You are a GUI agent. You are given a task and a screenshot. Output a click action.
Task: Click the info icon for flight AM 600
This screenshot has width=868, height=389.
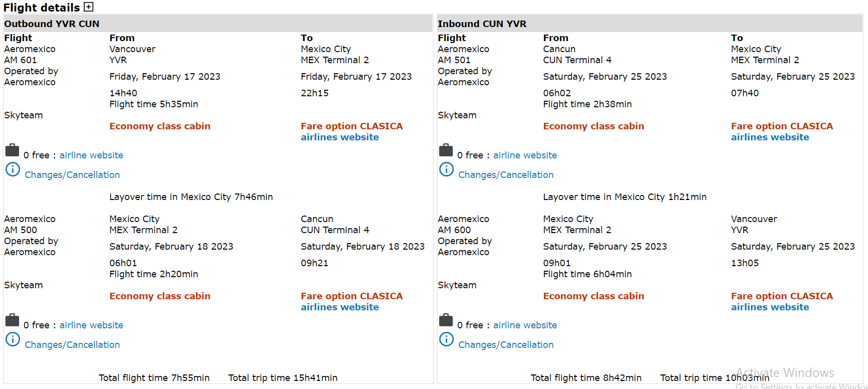(447, 339)
